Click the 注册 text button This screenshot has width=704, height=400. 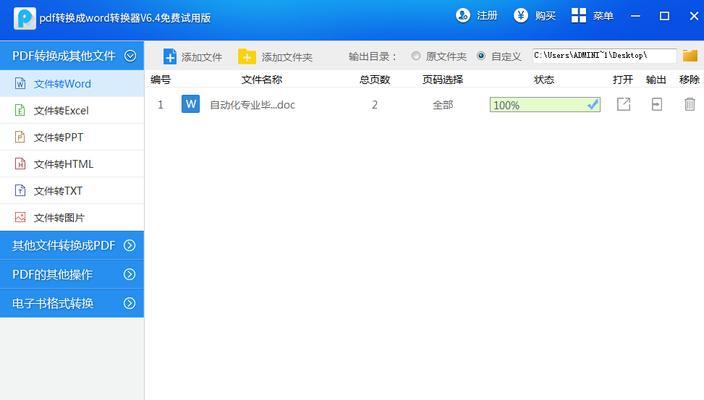pos(487,16)
